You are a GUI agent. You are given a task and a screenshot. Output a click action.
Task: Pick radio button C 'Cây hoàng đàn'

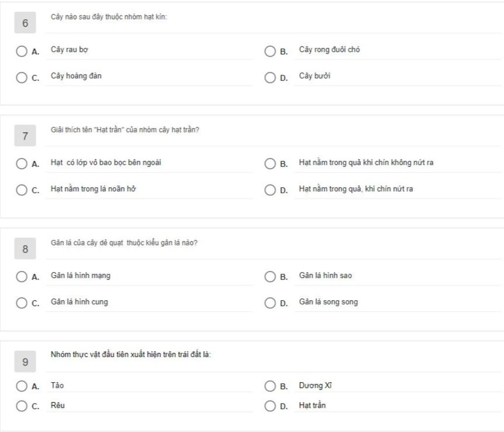(21, 78)
